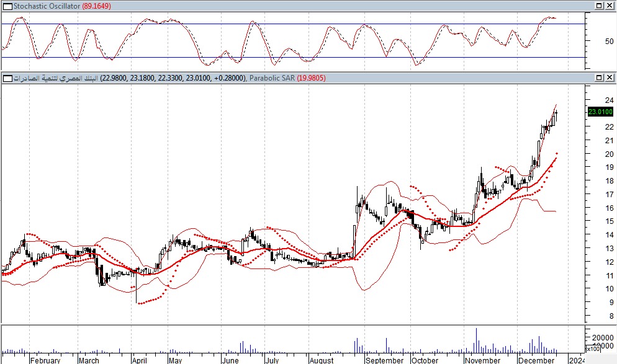617x364 pixels.
Task: Maximize the Stochastic Oscillator panel
Action: pos(599,6)
